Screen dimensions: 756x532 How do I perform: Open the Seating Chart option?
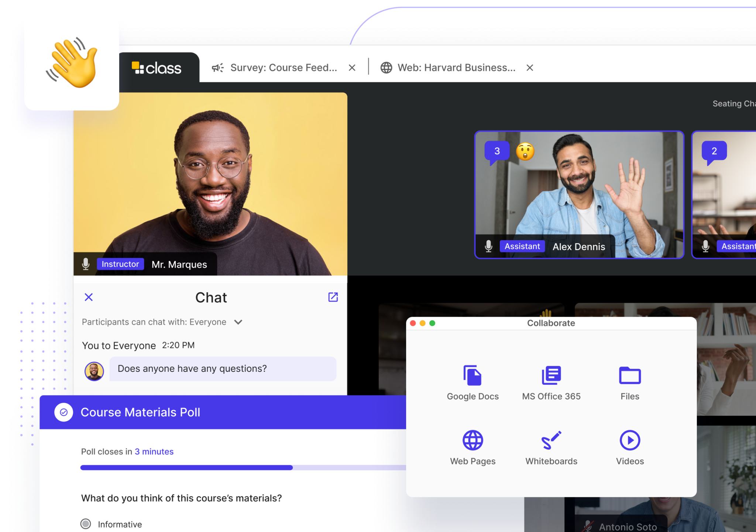pyautogui.click(x=733, y=104)
